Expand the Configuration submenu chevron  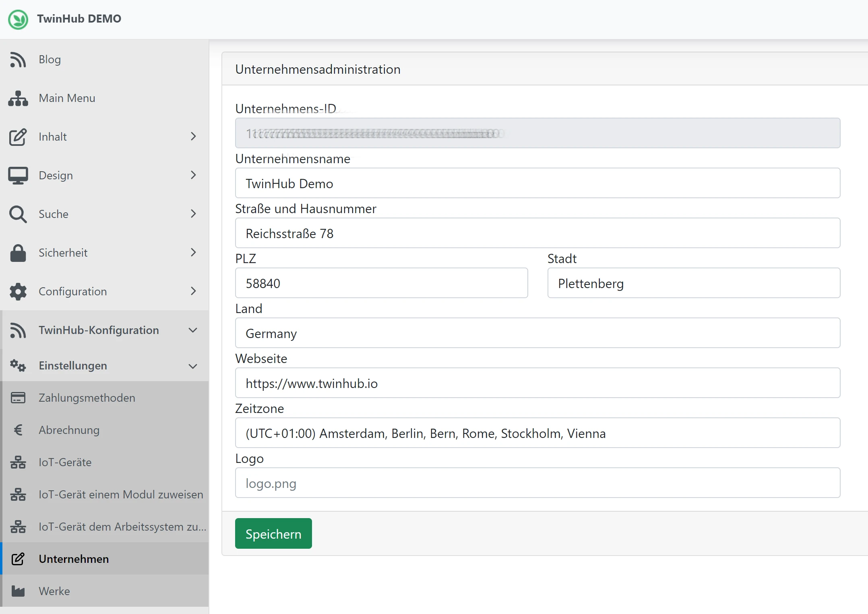(x=193, y=291)
